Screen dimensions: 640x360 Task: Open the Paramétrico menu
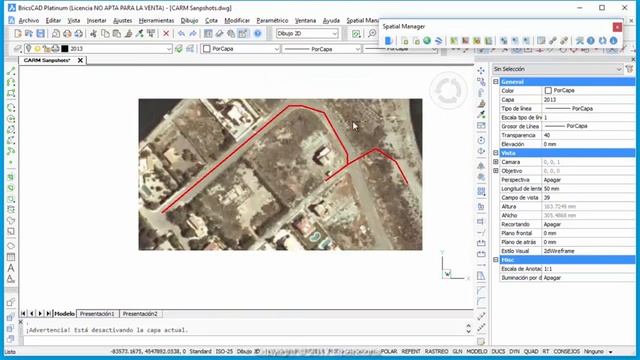272,20
